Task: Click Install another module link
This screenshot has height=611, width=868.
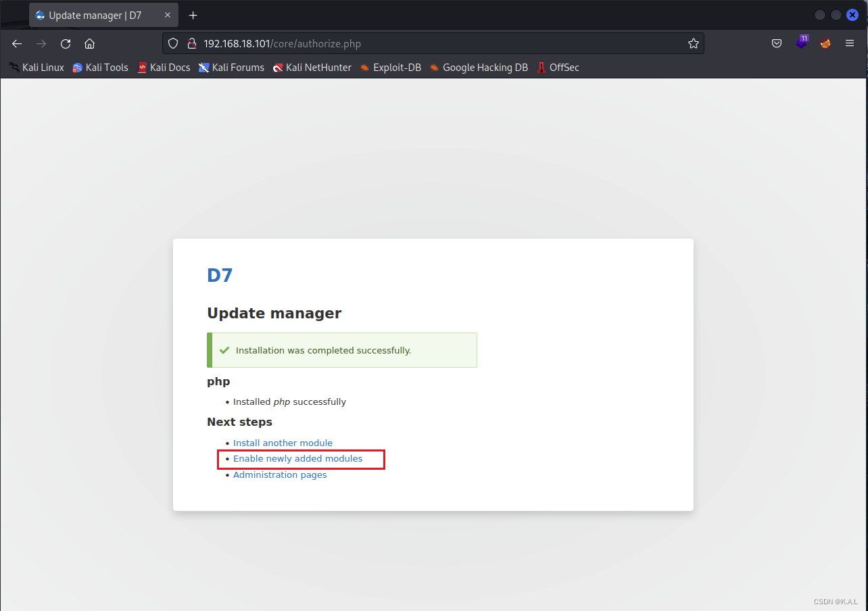Action: click(x=283, y=443)
